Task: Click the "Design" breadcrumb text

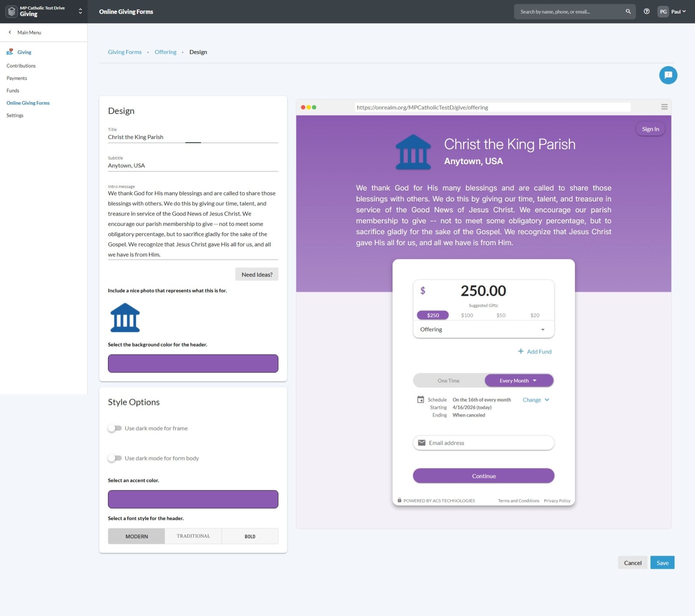Action: (198, 52)
